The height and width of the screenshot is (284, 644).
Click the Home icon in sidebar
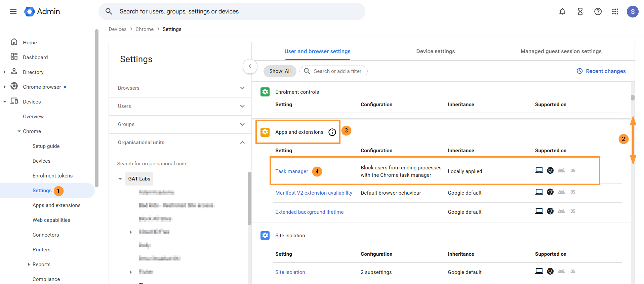point(14,42)
